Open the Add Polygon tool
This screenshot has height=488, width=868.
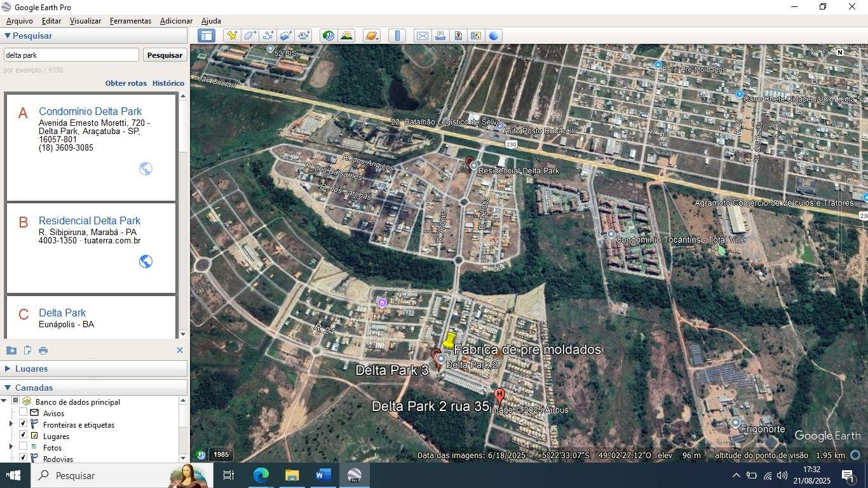[250, 36]
